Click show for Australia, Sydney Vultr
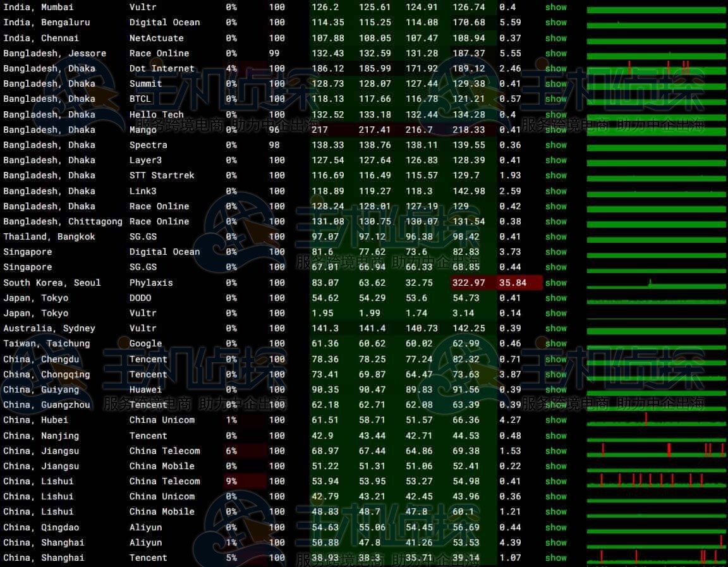 pyautogui.click(x=555, y=328)
